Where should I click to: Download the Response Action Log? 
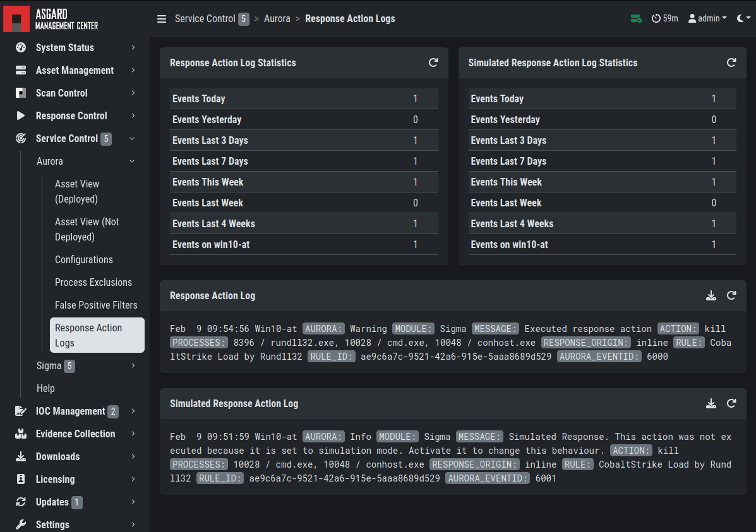click(711, 295)
